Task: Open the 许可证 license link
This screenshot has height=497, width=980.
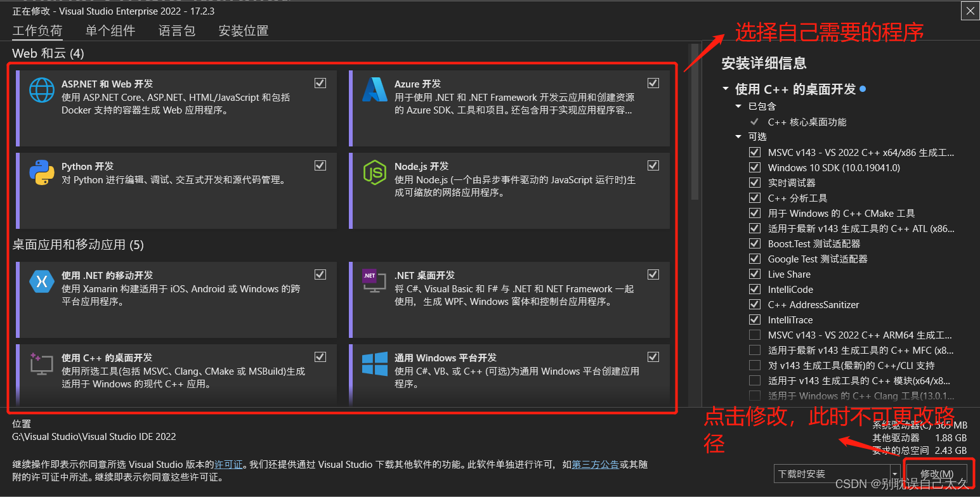Action: point(228,465)
